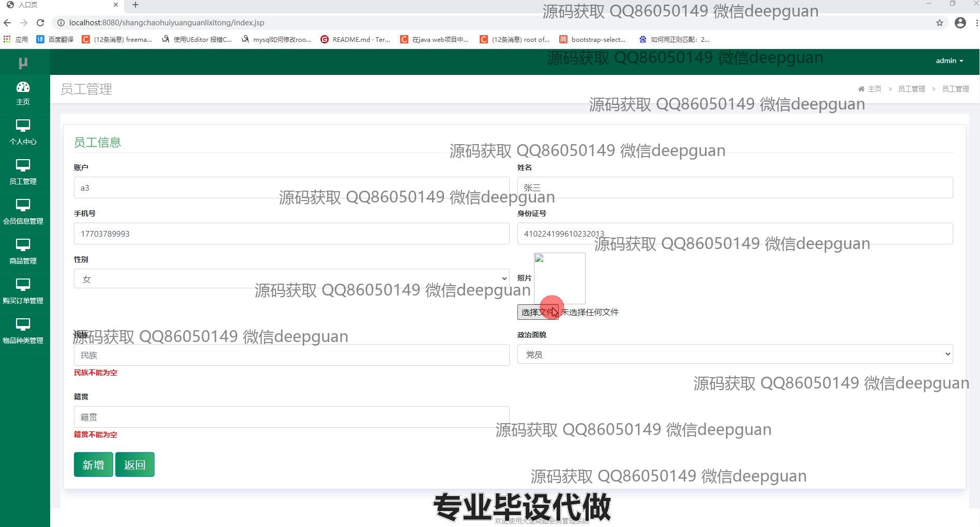Bookmark this page with the star icon
Screen dimensions: 980x527
[x=939, y=23]
